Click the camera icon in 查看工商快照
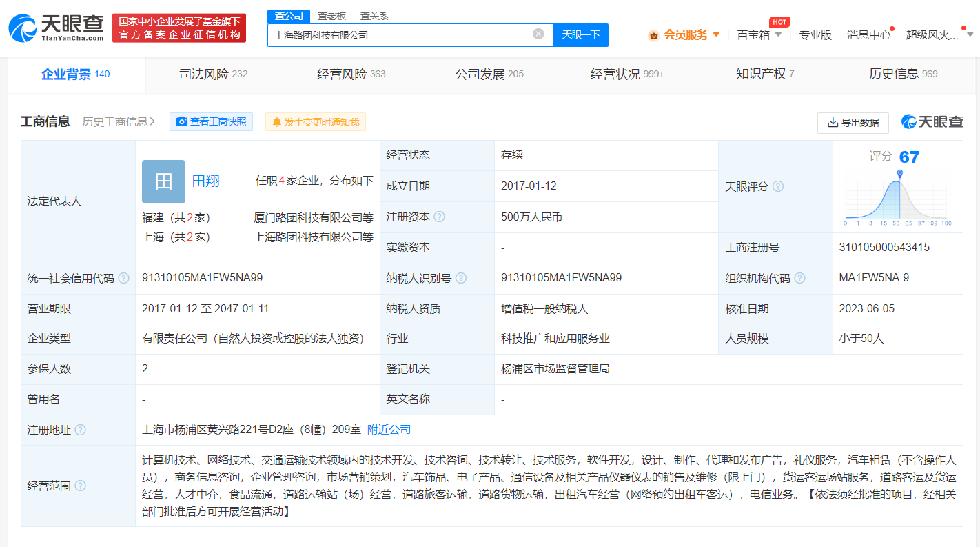This screenshot has width=980, height=547. tap(182, 121)
